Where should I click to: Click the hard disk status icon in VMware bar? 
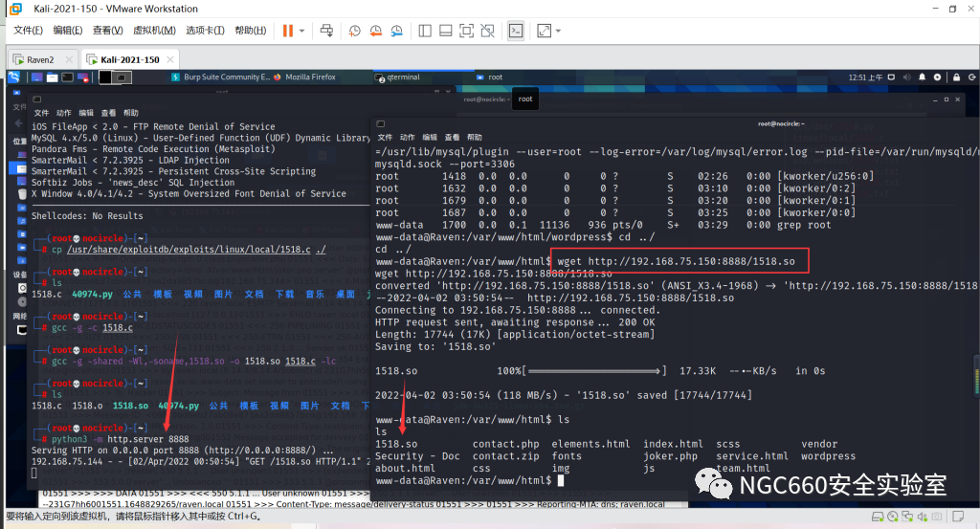click(x=878, y=517)
